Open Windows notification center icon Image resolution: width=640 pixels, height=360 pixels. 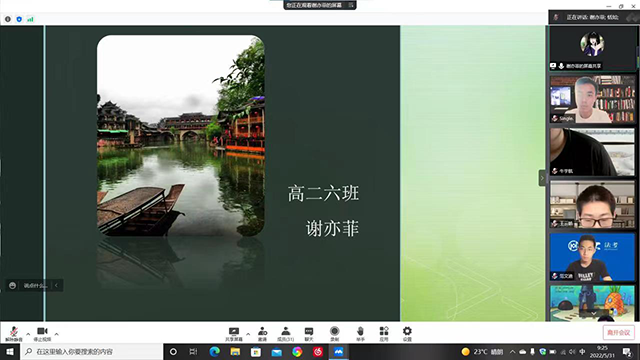click(x=627, y=351)
